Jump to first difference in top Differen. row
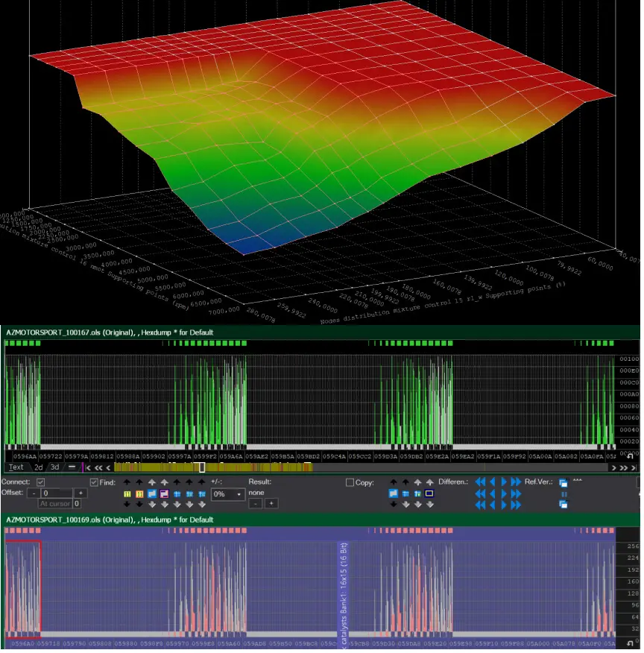Image resolution: width=644 pixels, height=653 pixels. pos(481,482)
